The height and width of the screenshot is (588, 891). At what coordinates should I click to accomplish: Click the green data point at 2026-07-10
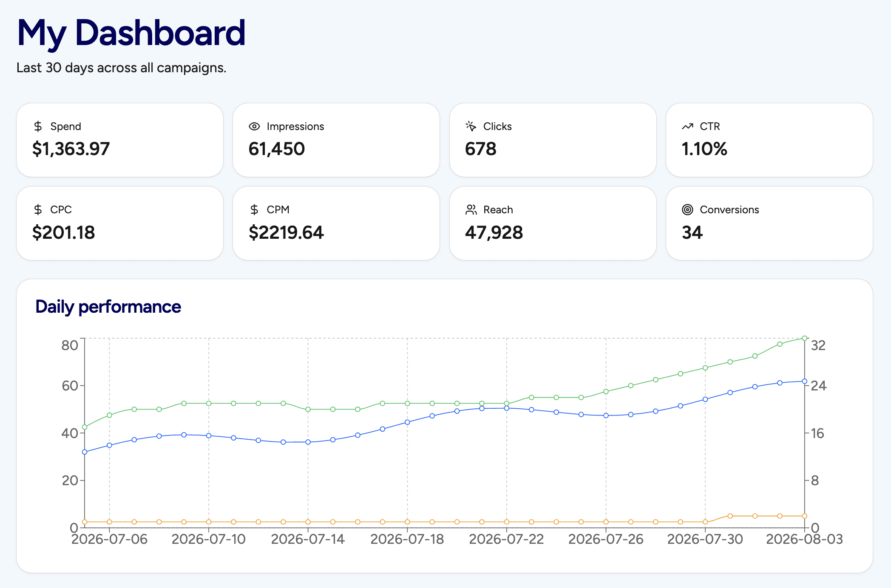(x=209, y=403)
